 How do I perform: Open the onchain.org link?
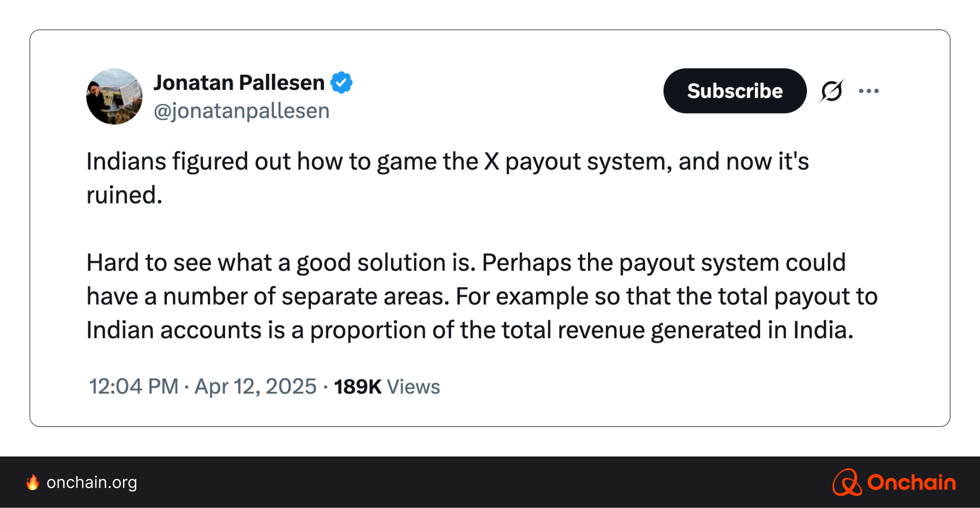coord(92,482)
